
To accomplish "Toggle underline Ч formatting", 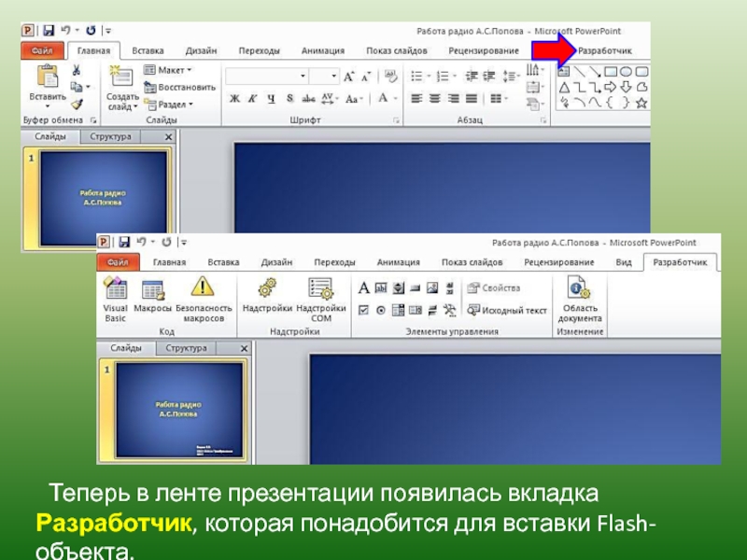I will coord(271,99).
